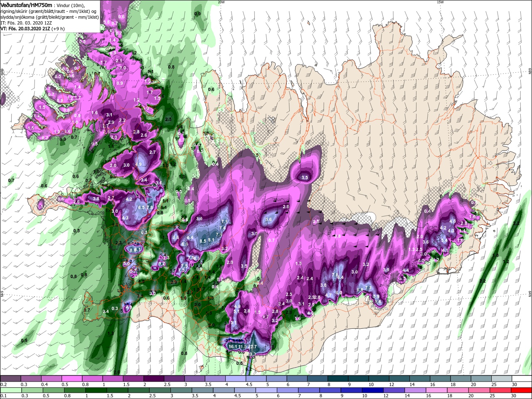
Task: Click the 0.1 label in the bottom legend
Action: (x=4, y=396)
